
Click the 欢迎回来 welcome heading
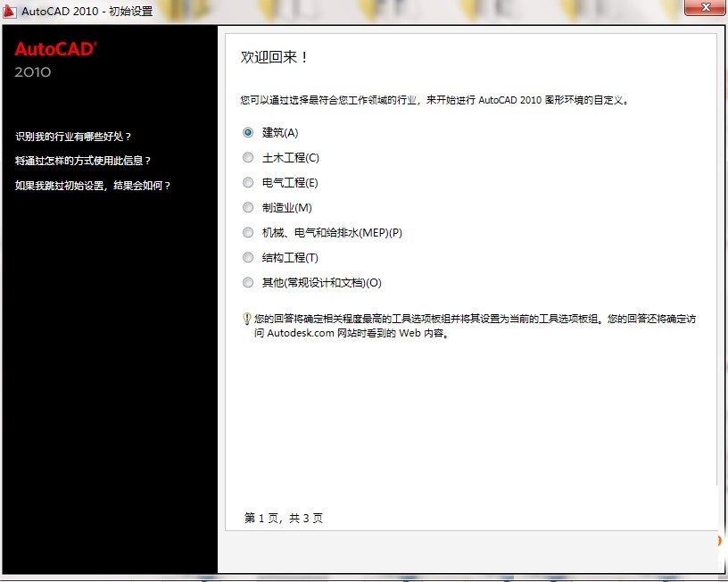273,56
